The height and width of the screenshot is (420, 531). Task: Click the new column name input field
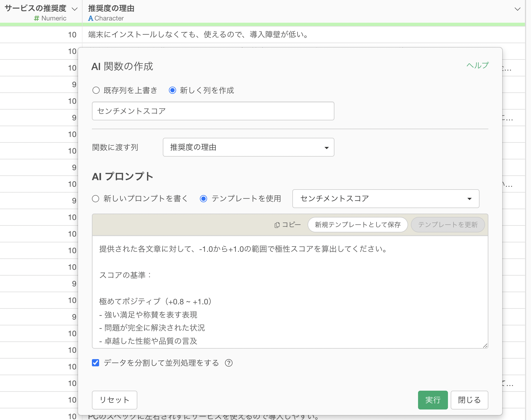click(213, 111)
